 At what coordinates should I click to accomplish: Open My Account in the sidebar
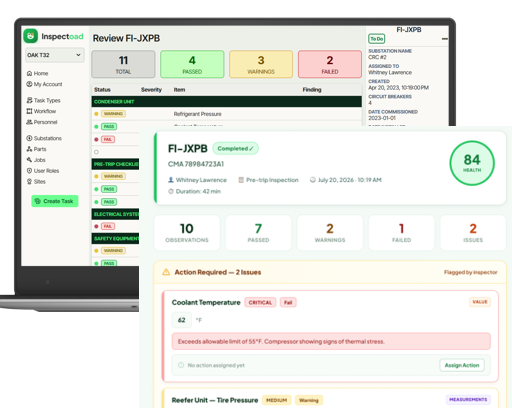[44, 84]
